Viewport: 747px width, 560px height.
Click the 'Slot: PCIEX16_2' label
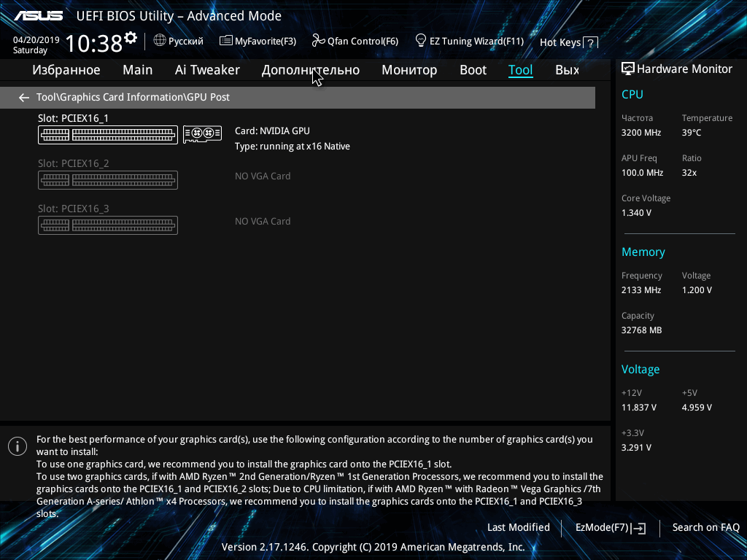pyautogui.click(x=74, y=163)
